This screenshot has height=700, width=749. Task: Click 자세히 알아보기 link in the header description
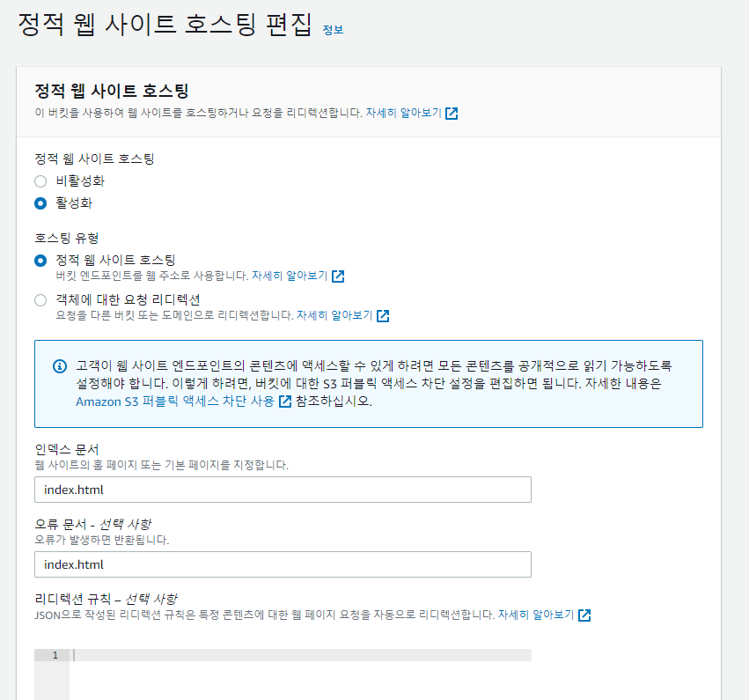pos(404,113)
